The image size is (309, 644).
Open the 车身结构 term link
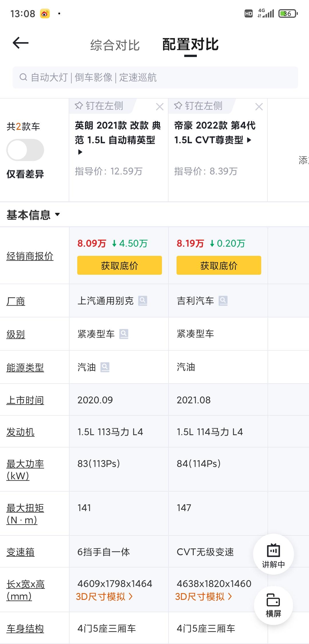coord(25,629)
